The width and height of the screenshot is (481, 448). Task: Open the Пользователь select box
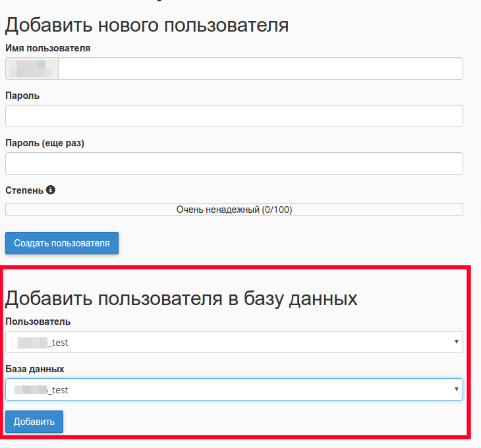click(x=234, y=342)
